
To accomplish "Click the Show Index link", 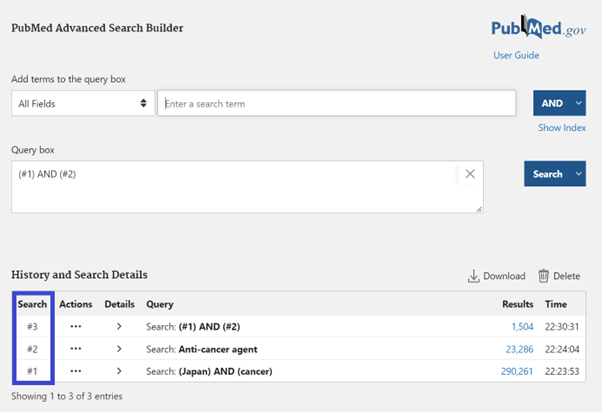I will [562, 128].
